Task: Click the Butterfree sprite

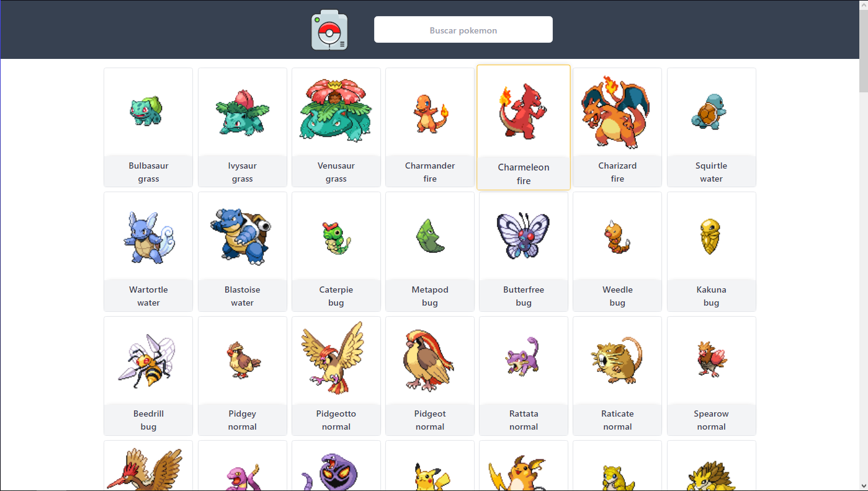Action: (524, 236)
